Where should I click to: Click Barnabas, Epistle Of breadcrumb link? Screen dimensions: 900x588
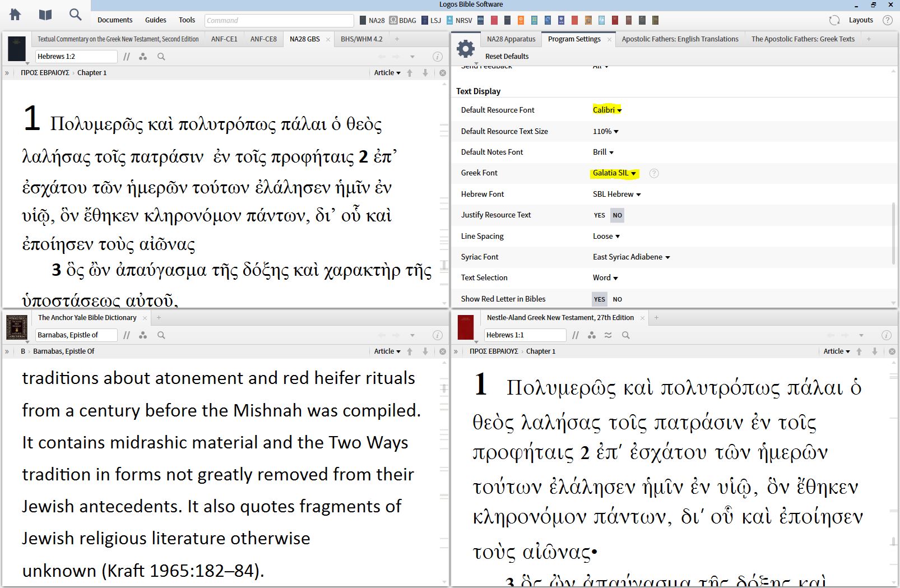64,351
